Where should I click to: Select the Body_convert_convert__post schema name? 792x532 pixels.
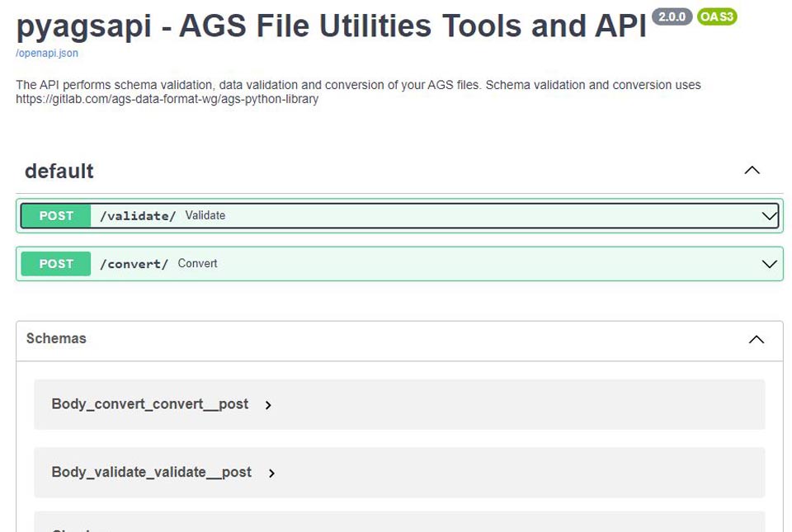pos(150,404)
